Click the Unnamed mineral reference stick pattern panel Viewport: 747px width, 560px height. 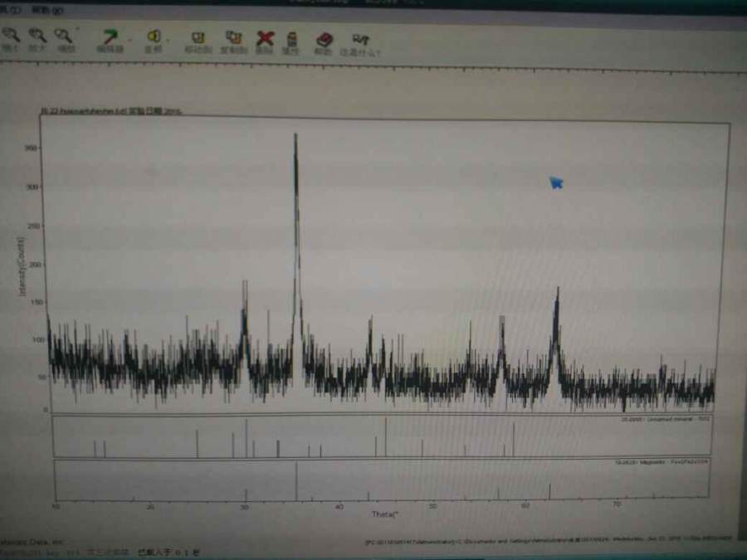[382, 436]
